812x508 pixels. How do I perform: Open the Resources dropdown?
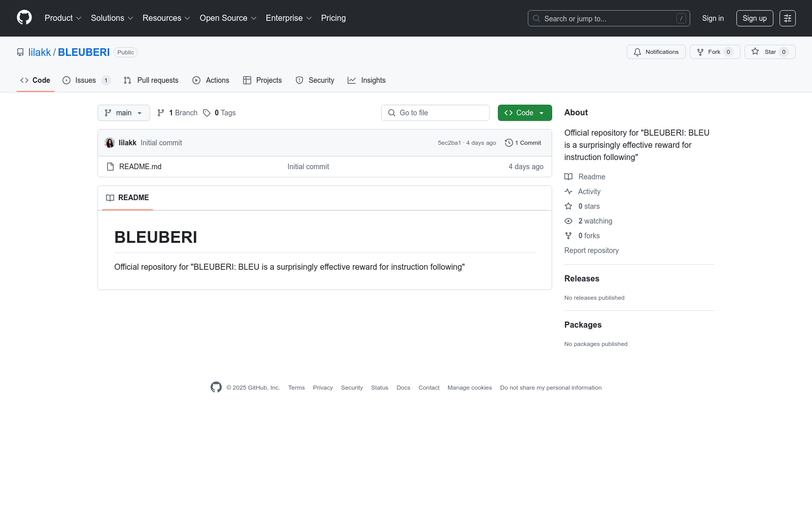coord(166,18)
